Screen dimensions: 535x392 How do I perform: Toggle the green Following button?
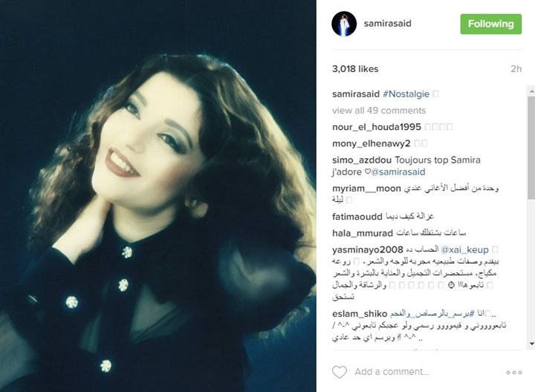tap(490, 24)
